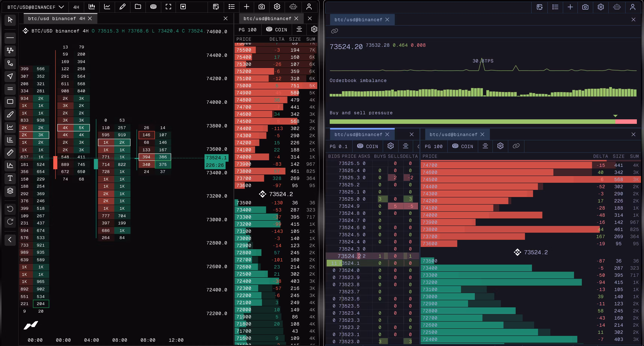Select the ruler measure tool
This screenshot has width=644, height=346.
click(10, 153)
